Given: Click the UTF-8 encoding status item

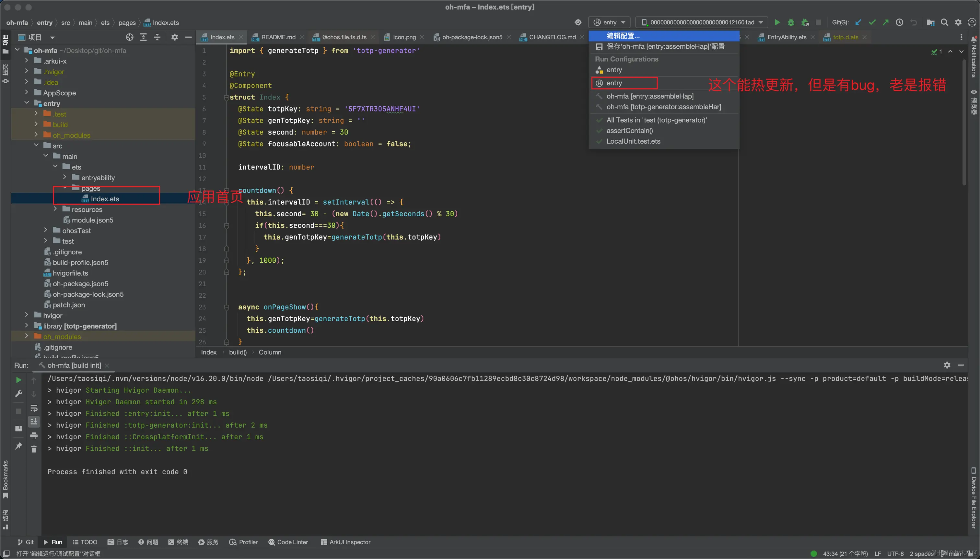Looking at the screenshot, I should (x=895, y=553).
